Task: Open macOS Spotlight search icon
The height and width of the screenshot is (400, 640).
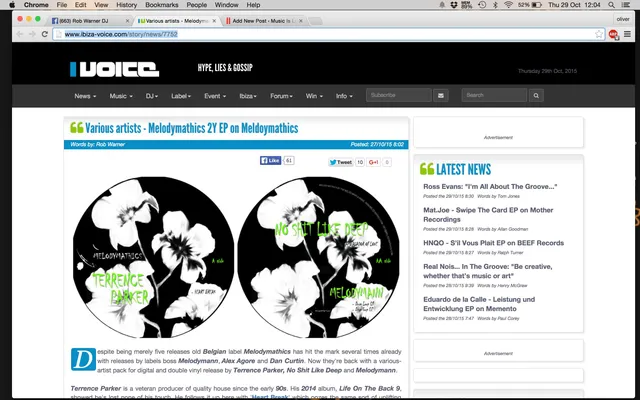Action: (611, 5)
